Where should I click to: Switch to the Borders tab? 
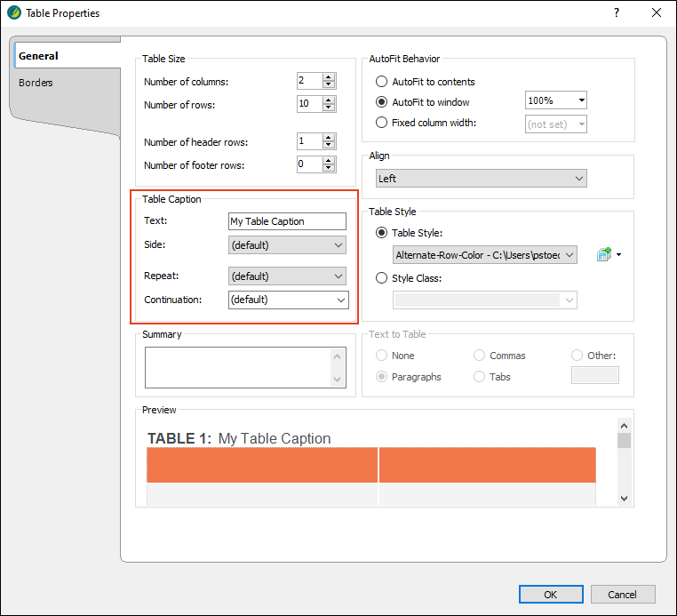click(x=36, y=83)
